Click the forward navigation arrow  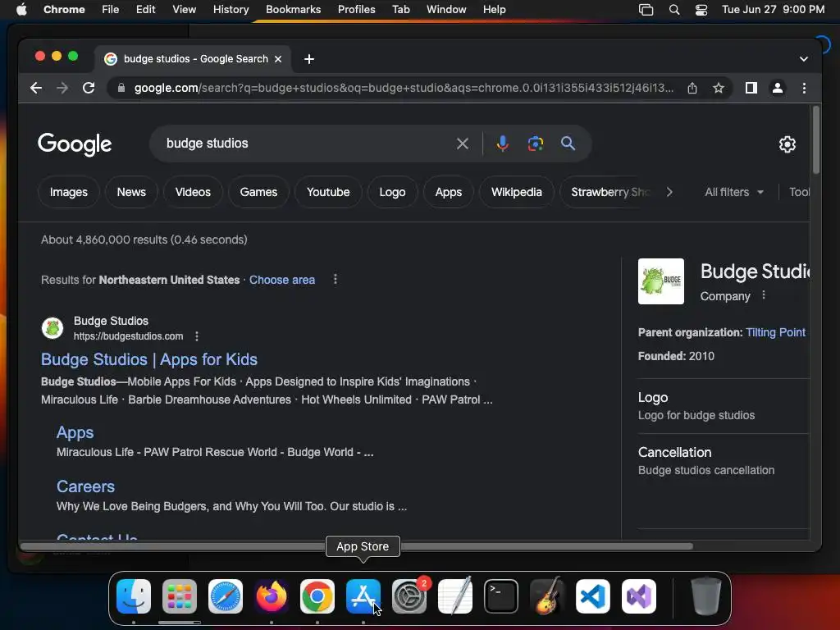[62, 88]
